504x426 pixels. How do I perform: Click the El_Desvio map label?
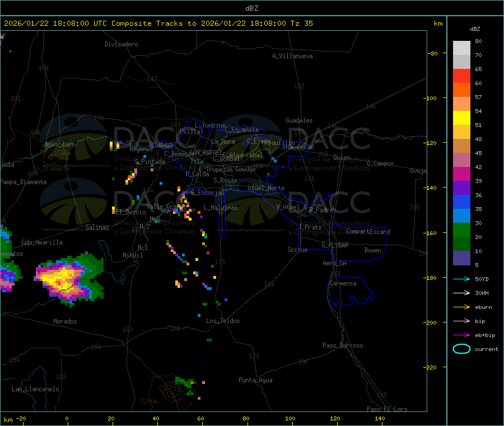(131, 212)
